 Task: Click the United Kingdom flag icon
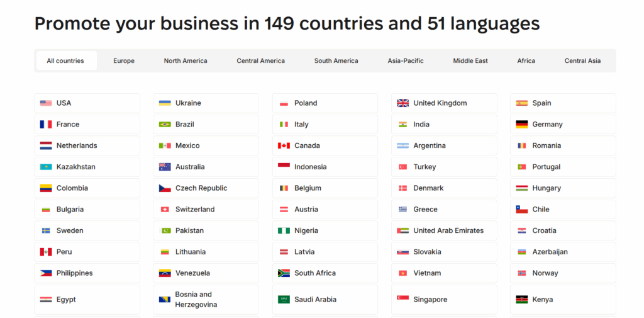click(403, 103)
